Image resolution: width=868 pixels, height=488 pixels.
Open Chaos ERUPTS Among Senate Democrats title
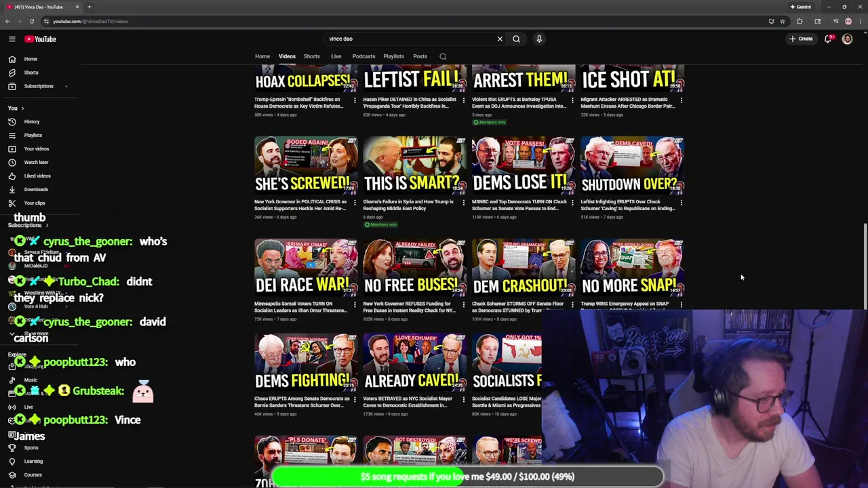(300, 402)
